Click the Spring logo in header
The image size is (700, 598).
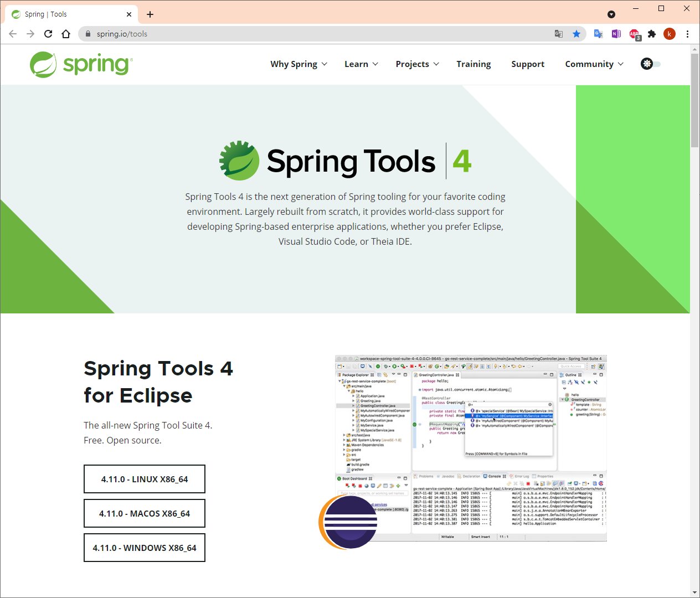(81, 64)
